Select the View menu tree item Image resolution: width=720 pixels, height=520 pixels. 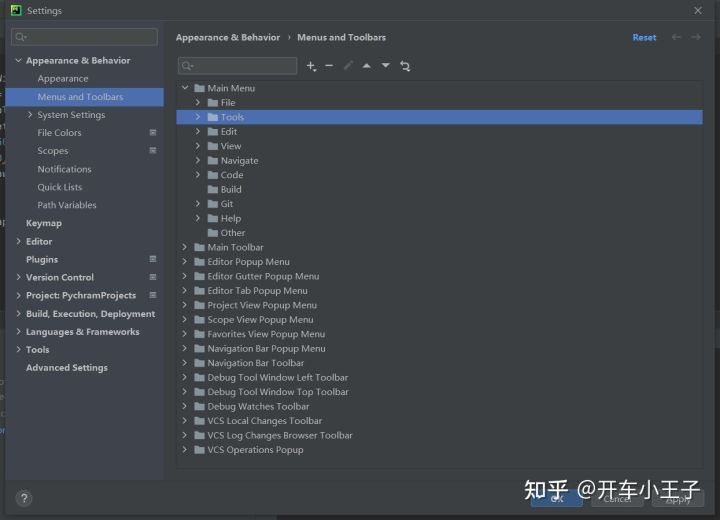231,146
